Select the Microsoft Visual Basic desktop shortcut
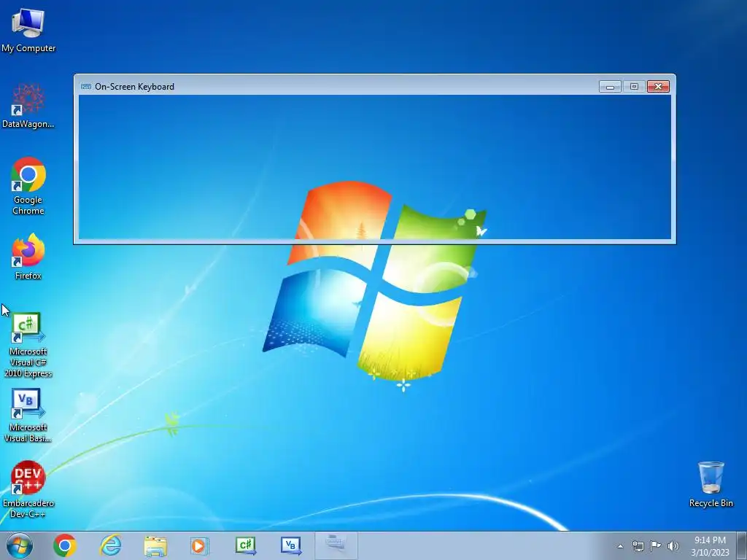Viewport: 747px width, 560px height. tap(28, 415)
